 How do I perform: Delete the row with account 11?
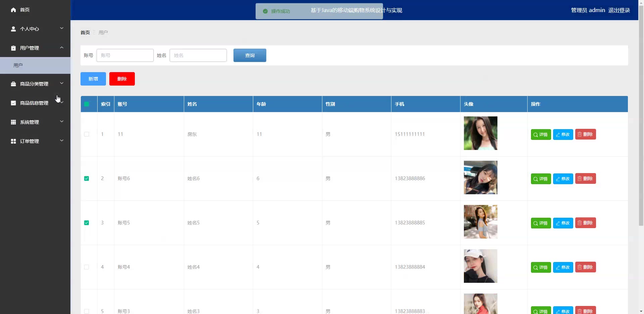pyautogui.click(x=585, y=134)
